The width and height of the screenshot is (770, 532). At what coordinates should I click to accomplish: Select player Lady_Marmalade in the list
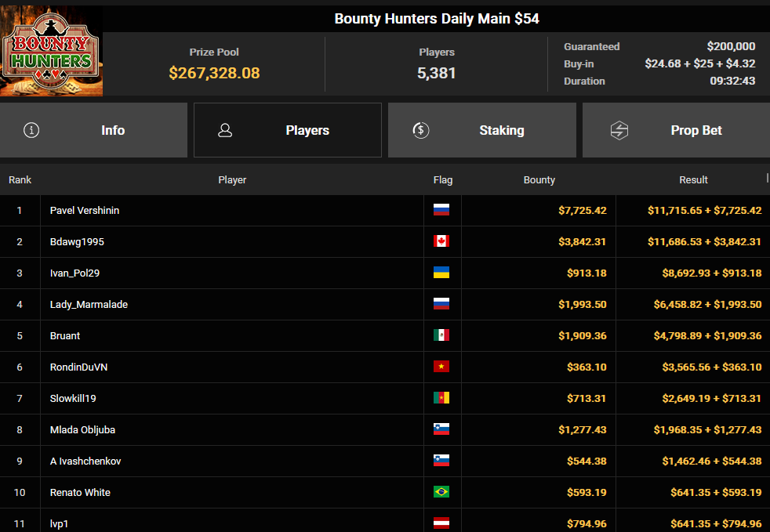tap(89, 304)
